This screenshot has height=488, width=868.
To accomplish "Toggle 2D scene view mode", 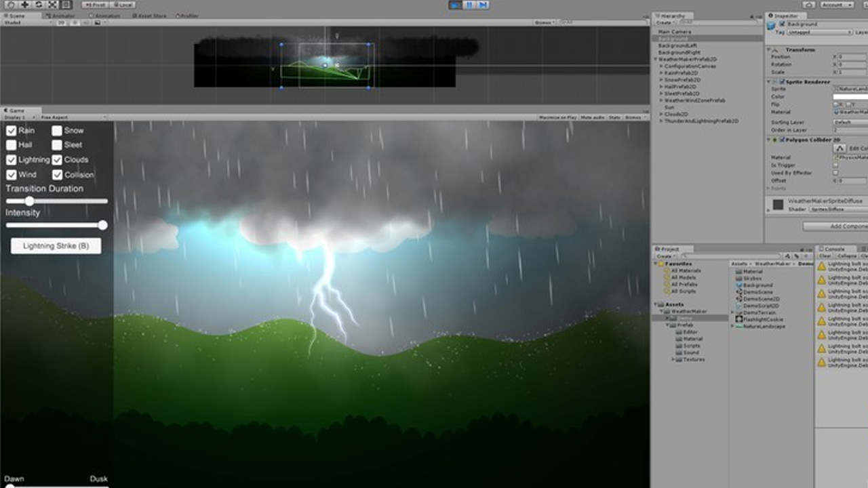I will (60, 22).
